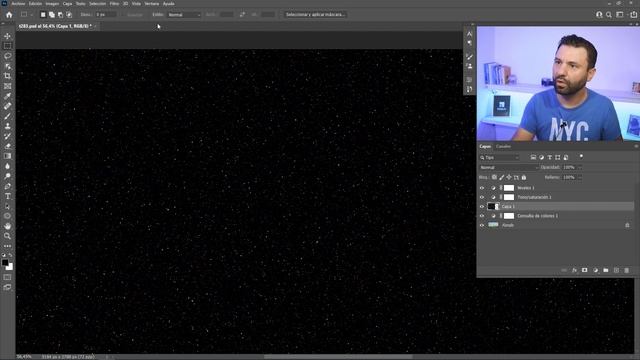Toggle lock position icon
640x360 pixels.
509,178
